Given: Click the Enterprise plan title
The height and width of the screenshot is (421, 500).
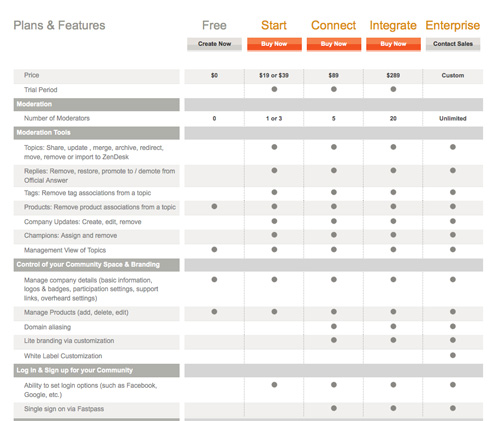Looking at the screenshot, I should click(x=453, y=25).
